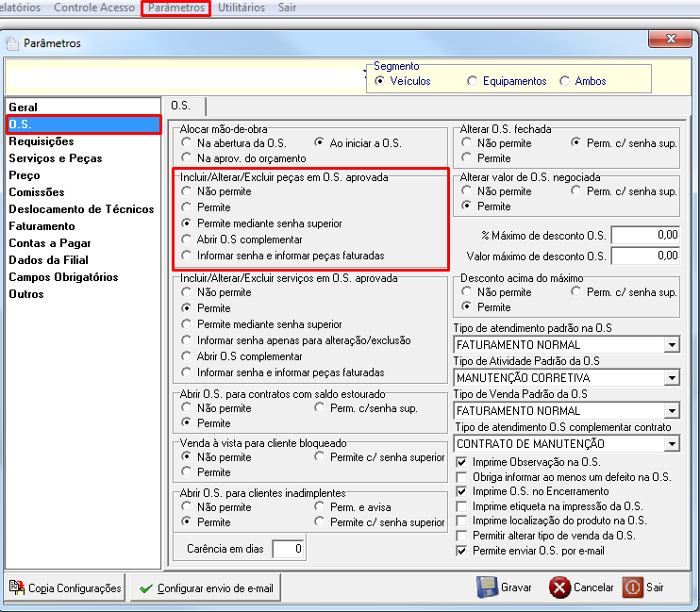Expand Tipo de atendimento O.S complementar contrato dropdown
Screen dimensions: 700x612
coord(672,444)
